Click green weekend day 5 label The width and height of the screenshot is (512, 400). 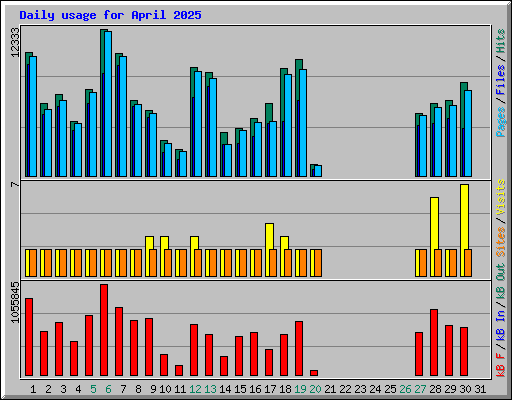[93, 389]
